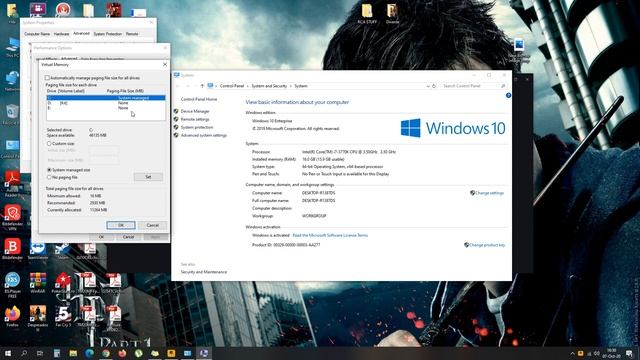Click the refresh icon in the address bar
This screenshot has height=360, width=640.
pos(434,86)
